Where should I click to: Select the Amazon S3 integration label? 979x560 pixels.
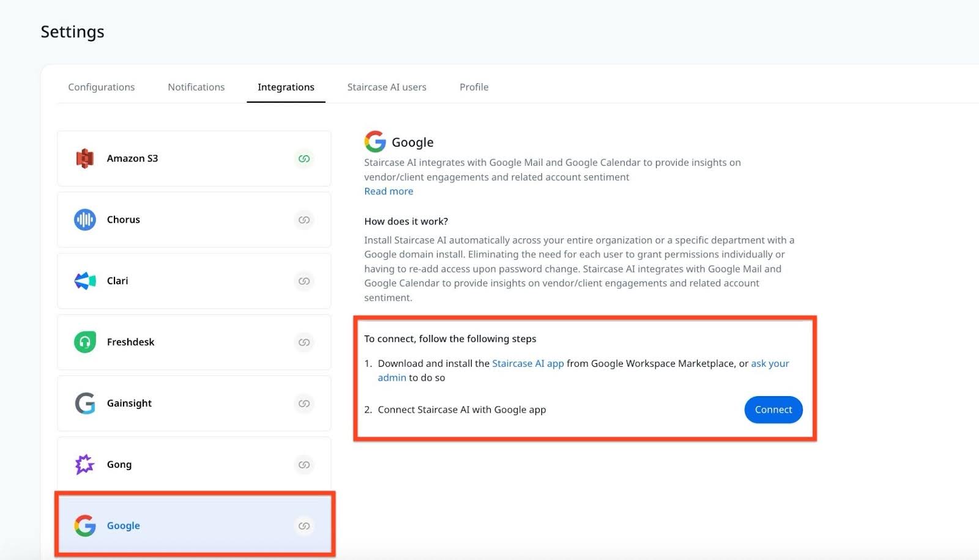[x=132, y=158]
